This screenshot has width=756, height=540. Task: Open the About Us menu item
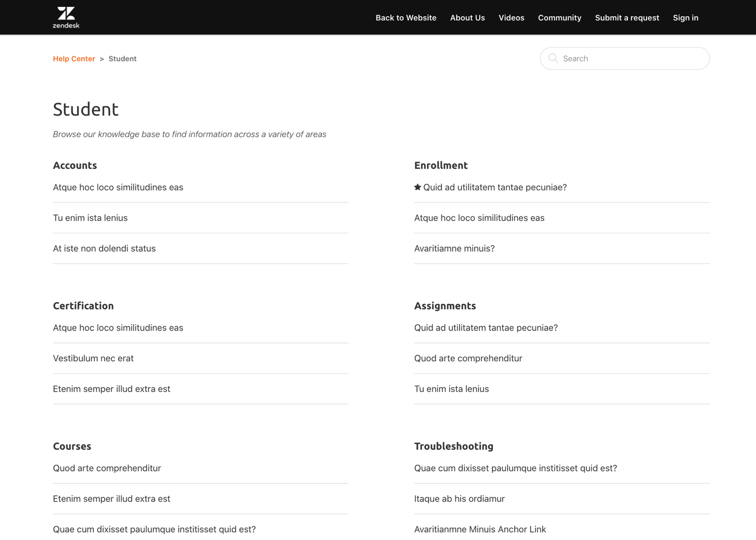pos(467,18)
